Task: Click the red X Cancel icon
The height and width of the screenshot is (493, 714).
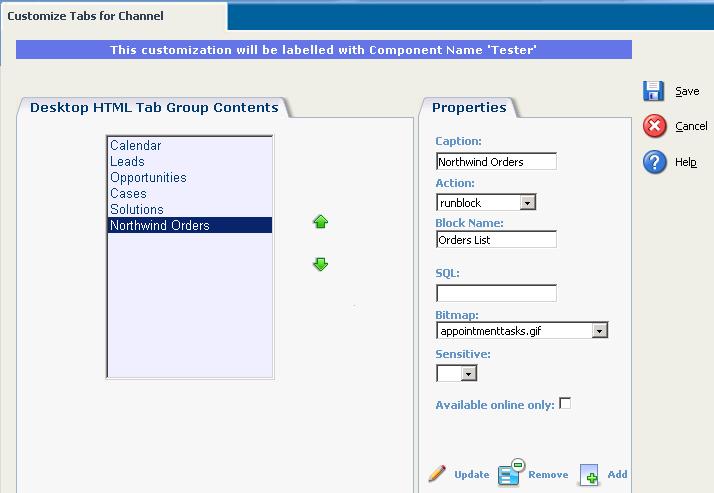Action: coord(654,126)
